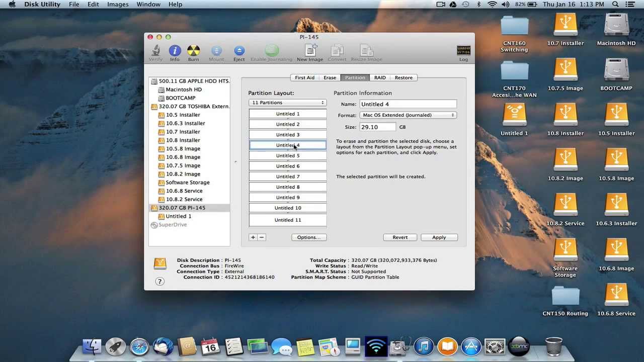Screen dimensions: 644x362
Task: Click the Enable Journaling toolbar icon
Action: pos(271,53)
